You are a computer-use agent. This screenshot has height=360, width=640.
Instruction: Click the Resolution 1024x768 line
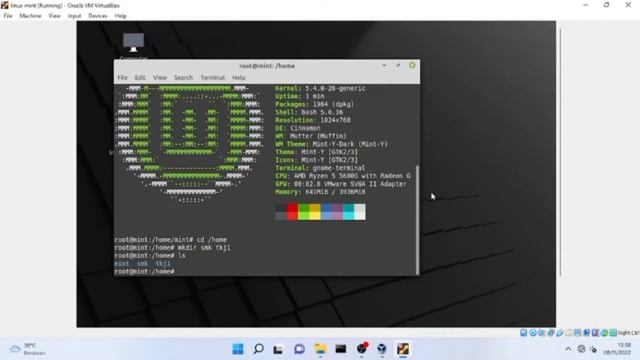tap(313, 120)
